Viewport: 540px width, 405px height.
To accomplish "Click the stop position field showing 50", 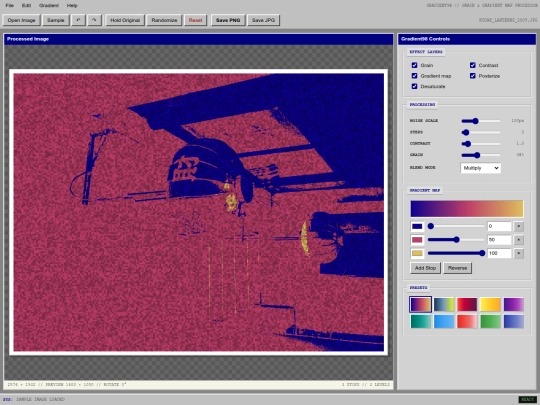I will [x=499, y=240].
